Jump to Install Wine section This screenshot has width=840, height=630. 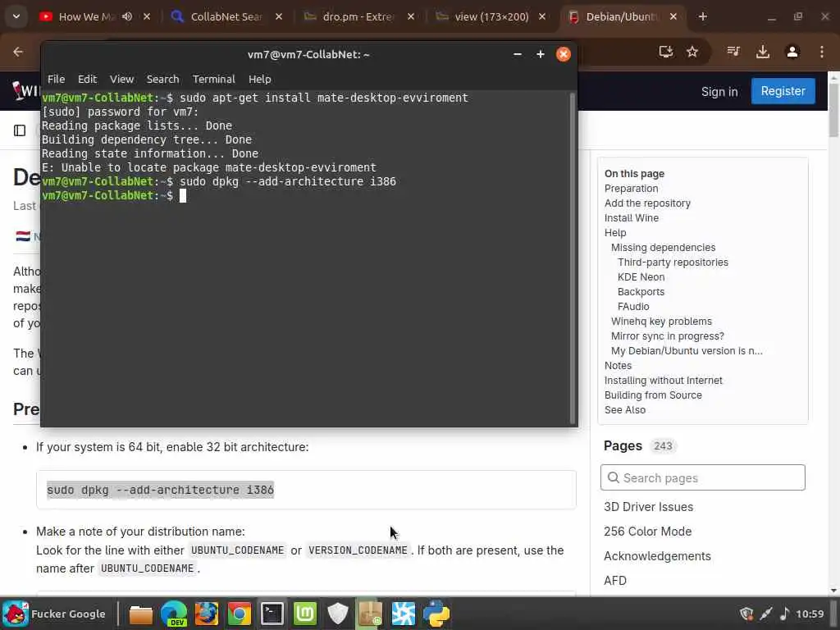point(632,218)
